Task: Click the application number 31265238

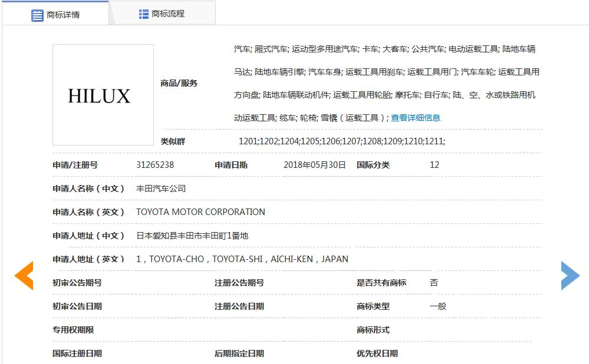Action: (156, 165)
